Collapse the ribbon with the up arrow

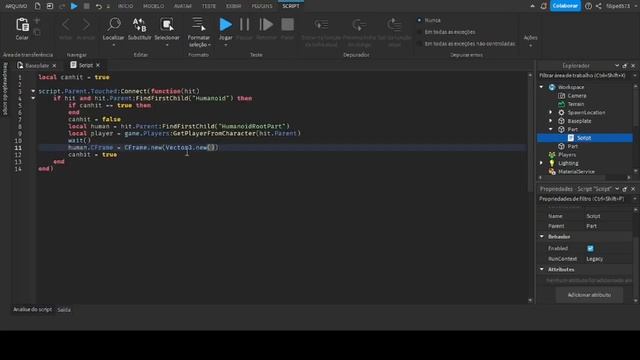click(532, 6)
